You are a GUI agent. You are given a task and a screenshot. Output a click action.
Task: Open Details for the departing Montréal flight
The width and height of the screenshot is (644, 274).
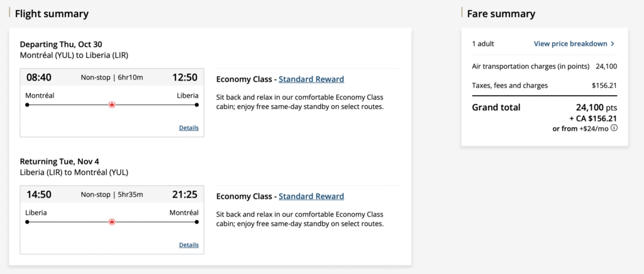[x=189, y=128]
